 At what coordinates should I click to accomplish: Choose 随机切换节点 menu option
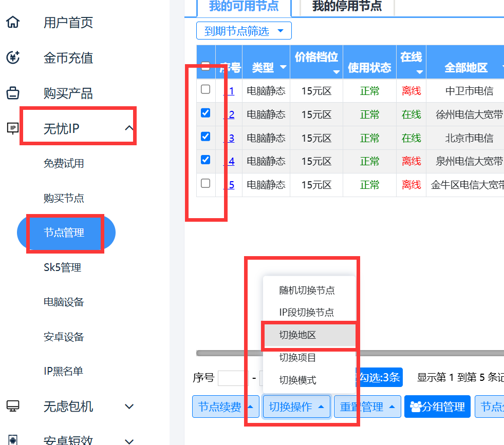[307, 291]
